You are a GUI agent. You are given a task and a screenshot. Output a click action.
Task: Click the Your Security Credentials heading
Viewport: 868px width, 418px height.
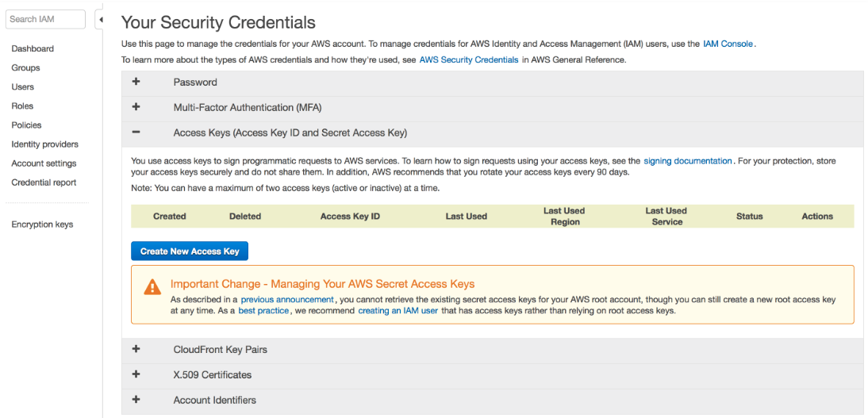(218, 23)
